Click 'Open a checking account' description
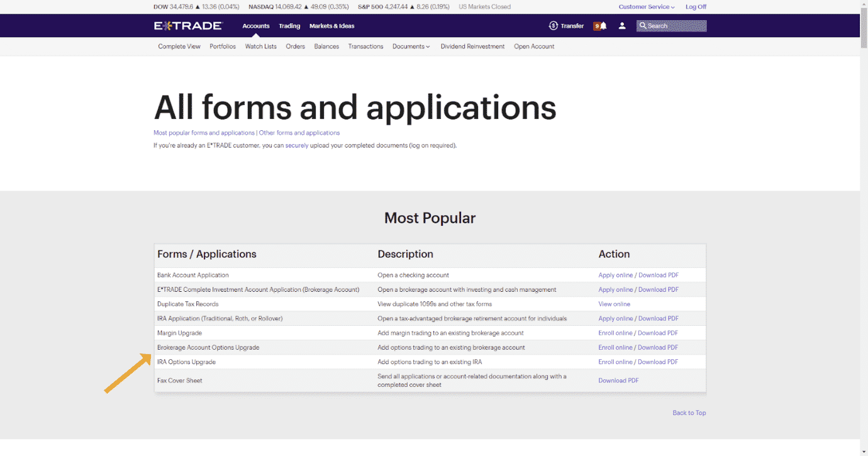This screenshot has height=456, width=868. coord(414,275)
